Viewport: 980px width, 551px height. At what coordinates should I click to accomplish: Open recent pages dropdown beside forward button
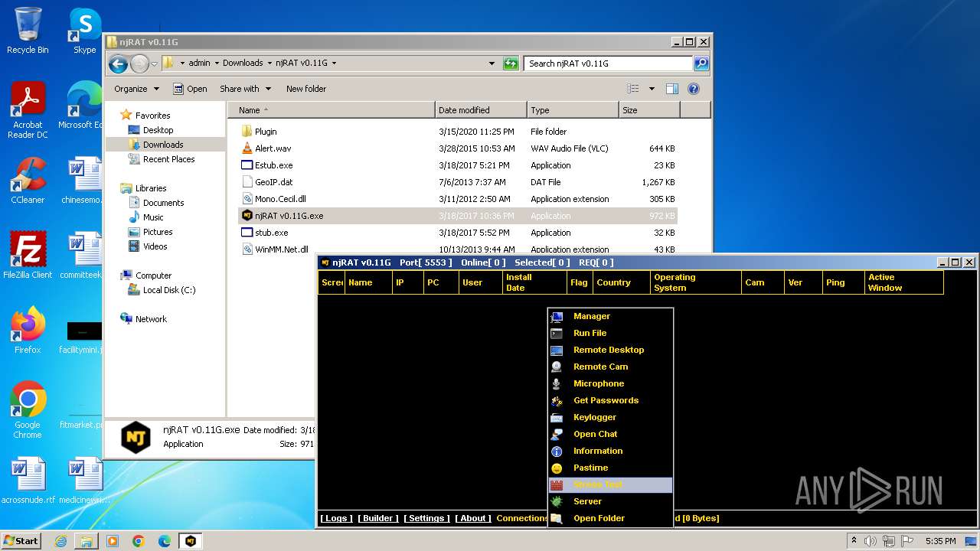[154, 64]
